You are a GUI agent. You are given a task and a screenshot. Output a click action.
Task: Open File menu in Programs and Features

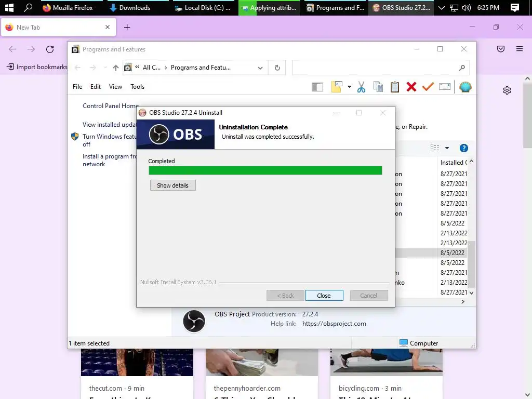click(x=77, y=87)
